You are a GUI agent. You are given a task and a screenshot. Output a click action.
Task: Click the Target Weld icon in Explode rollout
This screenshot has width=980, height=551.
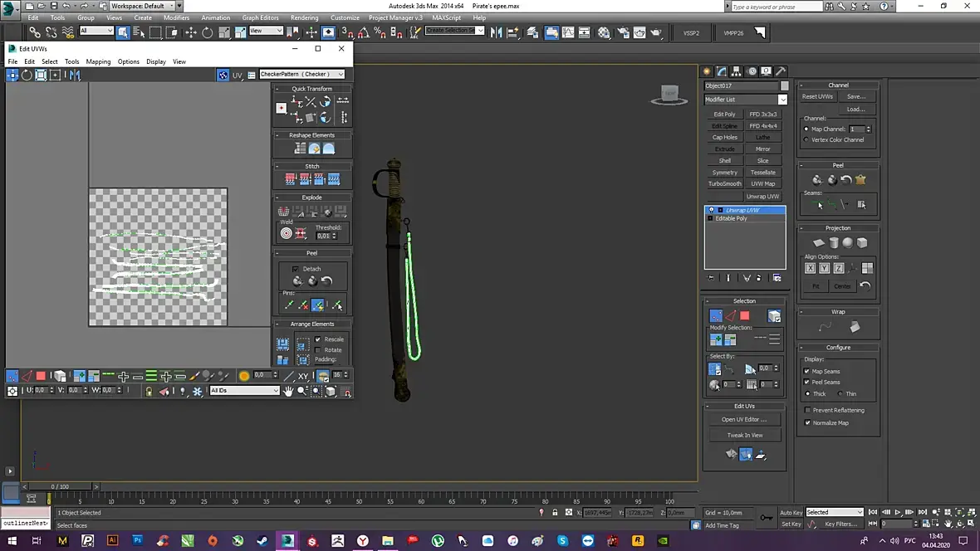pyautogui.click(x=286, y=233)
